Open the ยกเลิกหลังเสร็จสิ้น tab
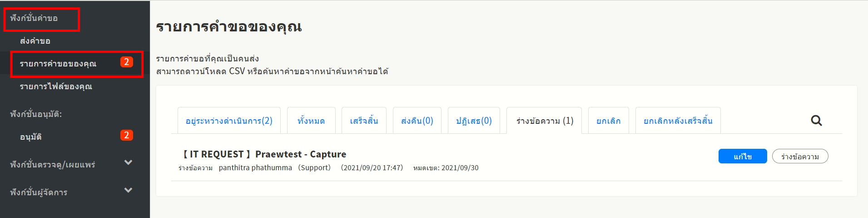Image resolution: width=868 pixels, height=218 pixels. 678,121
